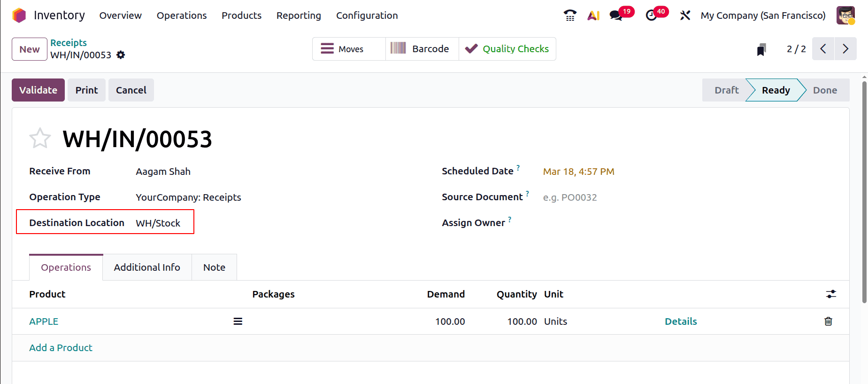The height and width of the screenshot is (384, 868).
Task: Switch to the Additional Info tab
Action: tap(147, 267)
